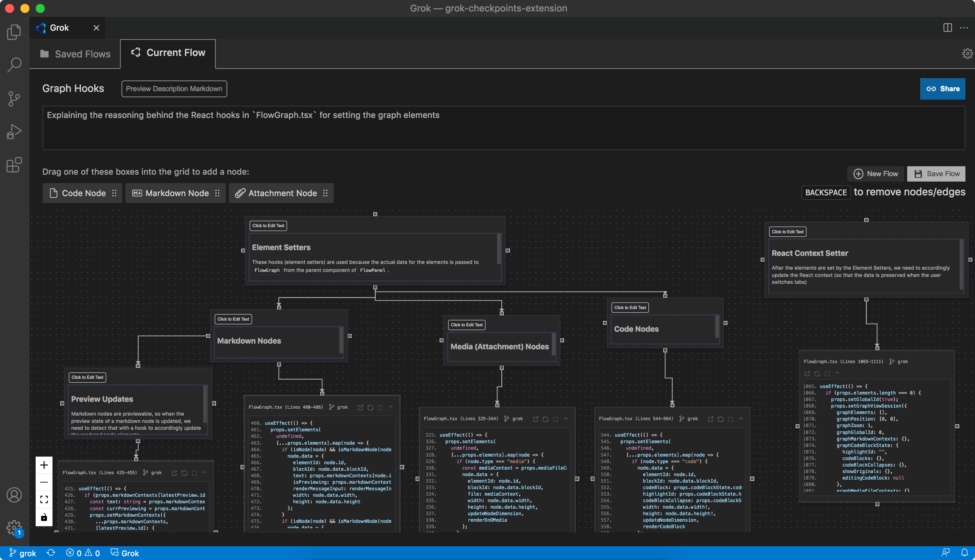975x560 pixels.
Task: Toggle selection highlight on Lines 325-344 node
Action: click(x=555, y=419)
